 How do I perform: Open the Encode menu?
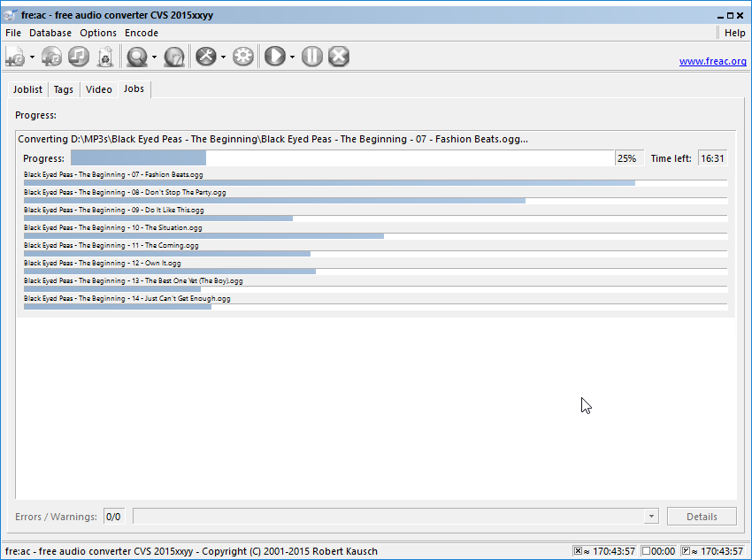tap(142, 33)
